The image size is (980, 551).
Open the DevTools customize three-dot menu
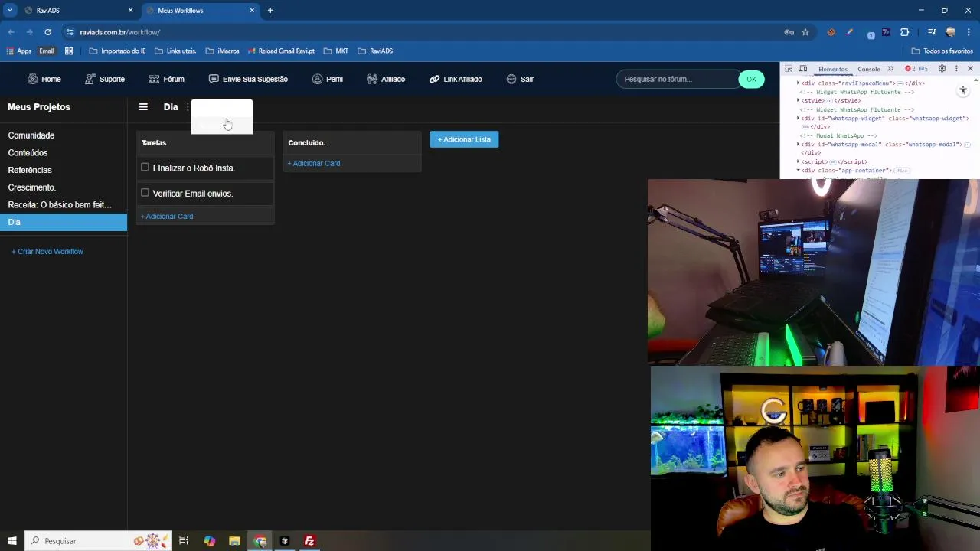pos(956,69)
